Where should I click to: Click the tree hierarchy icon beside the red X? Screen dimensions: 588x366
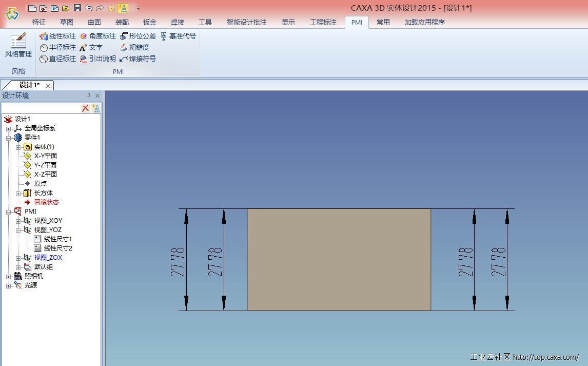(96, 108)
